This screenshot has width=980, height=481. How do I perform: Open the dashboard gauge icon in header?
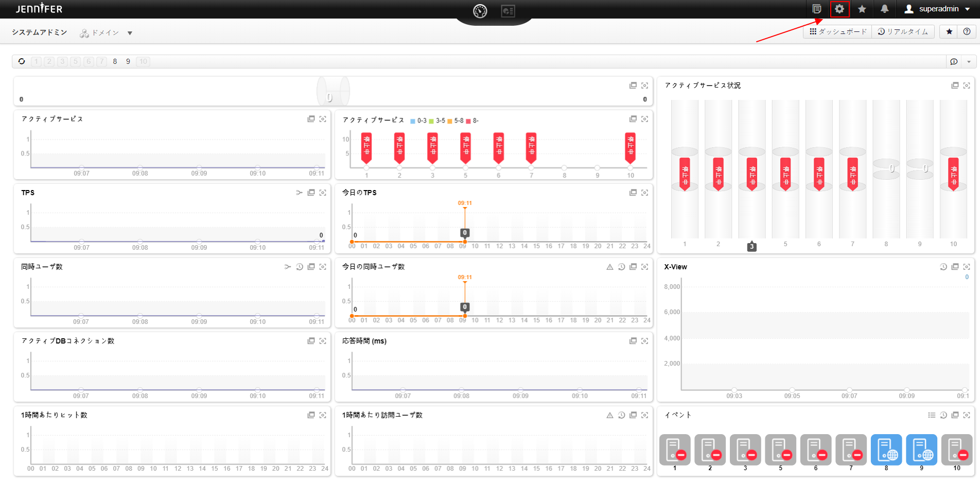click(480, 11)
